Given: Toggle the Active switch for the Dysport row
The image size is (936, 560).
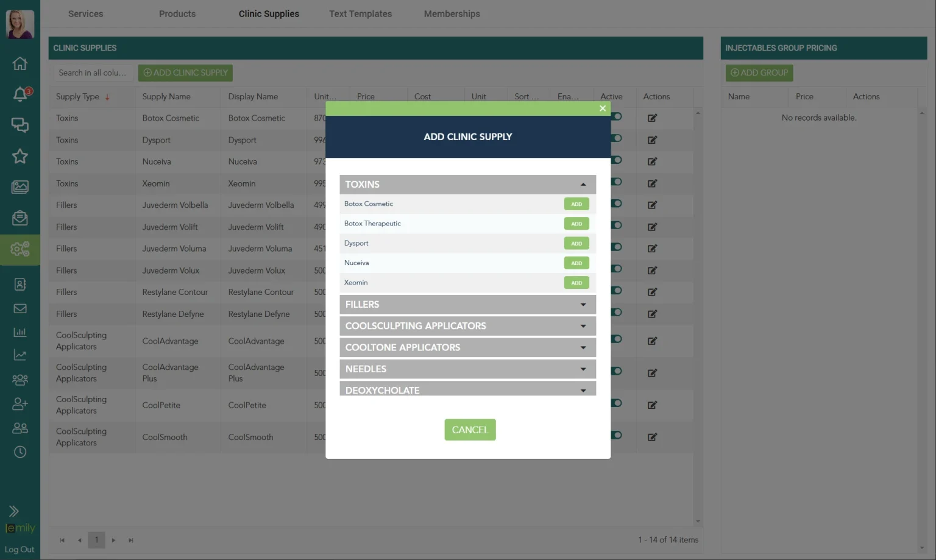Looking at the screenshot, I should tap(617, 138).
